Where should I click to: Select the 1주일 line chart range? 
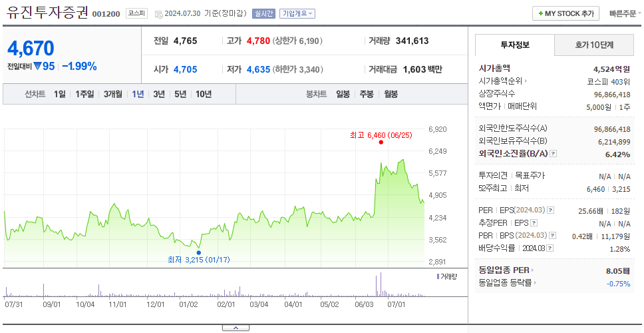[x=84, y=94]
